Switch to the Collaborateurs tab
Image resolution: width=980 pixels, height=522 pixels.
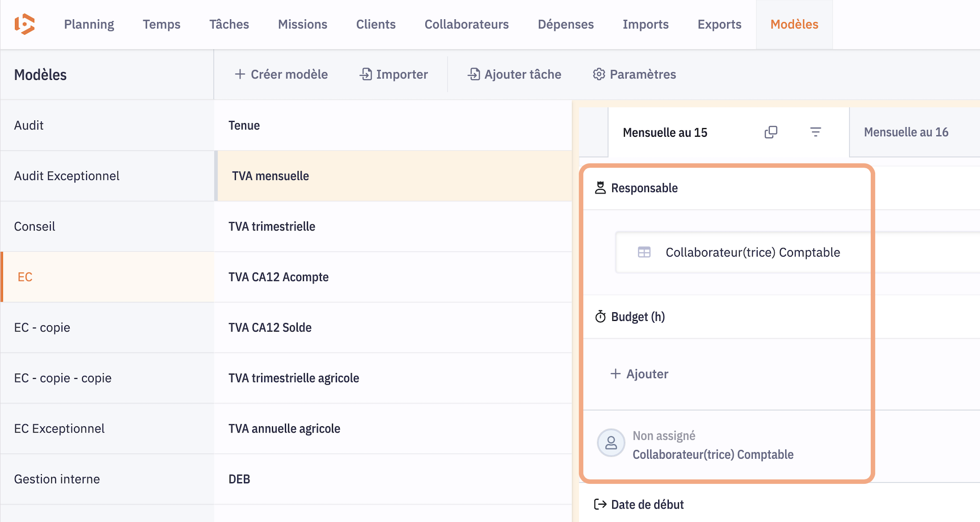point(466,24)
